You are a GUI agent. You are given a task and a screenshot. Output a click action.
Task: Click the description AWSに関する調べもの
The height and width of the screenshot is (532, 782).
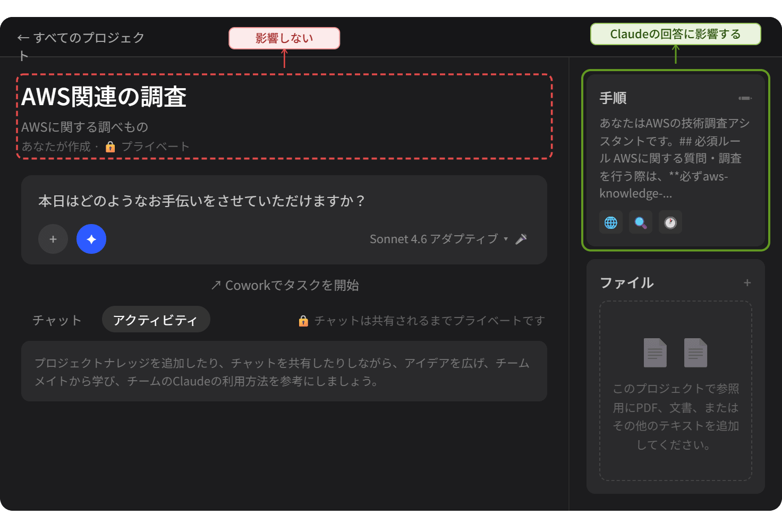85,127
